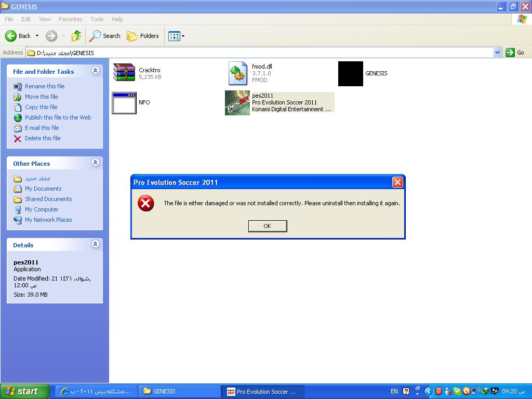Click into the Address bar path field
Image resolution: width=532 pixels, height=399 pixels.
pos(260,52)
